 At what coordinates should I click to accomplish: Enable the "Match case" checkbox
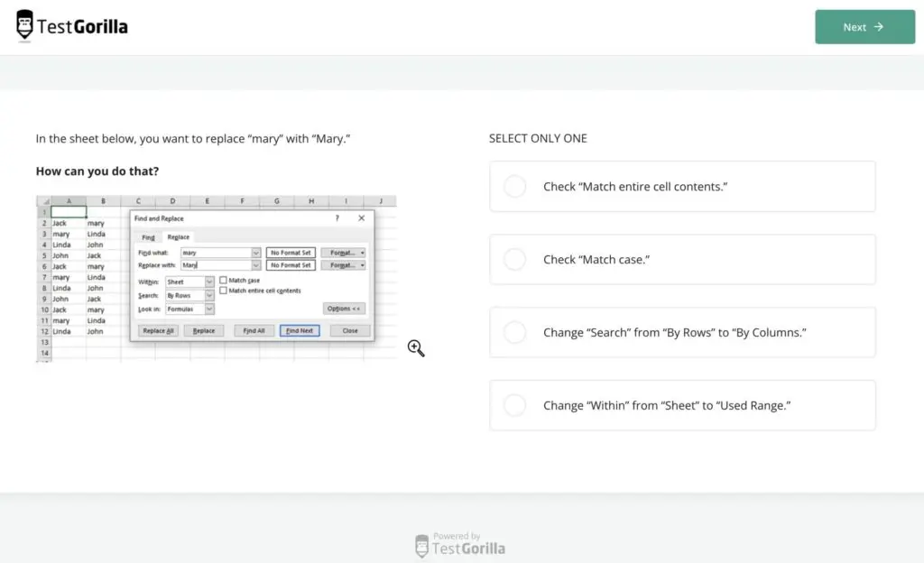225,281
